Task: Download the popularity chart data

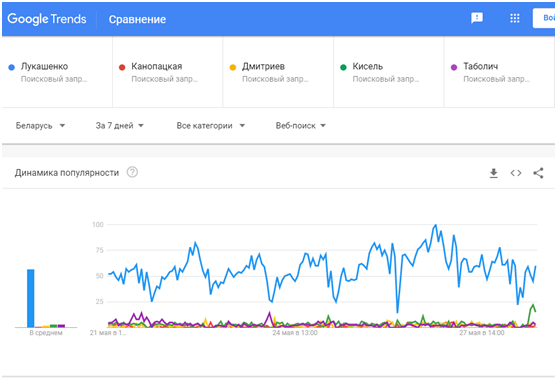Action: tap(493, 173)
